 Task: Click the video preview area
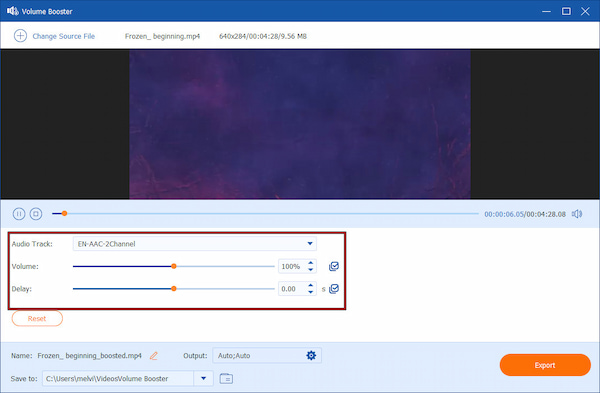point(300,124)
